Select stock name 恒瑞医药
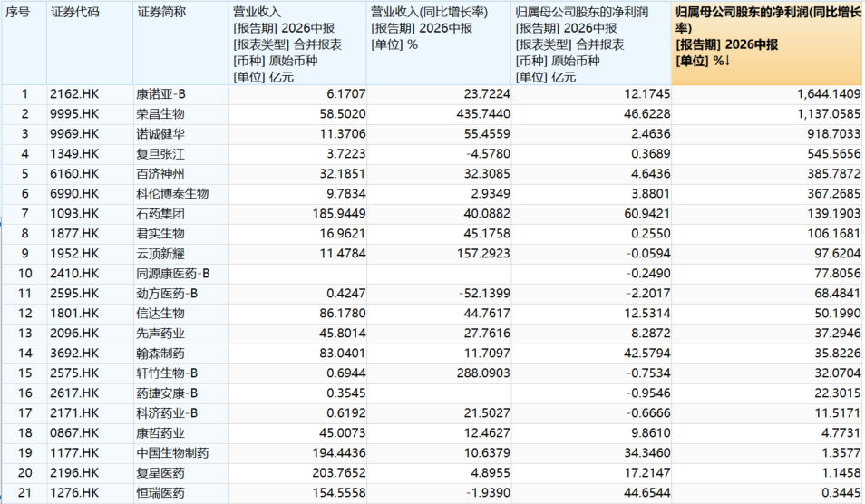865x504 pixels. pyautogui.click(x=160, y=492)
